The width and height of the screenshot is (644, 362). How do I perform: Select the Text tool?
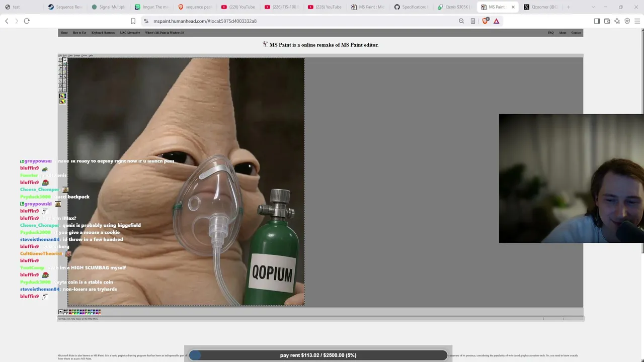65,76
